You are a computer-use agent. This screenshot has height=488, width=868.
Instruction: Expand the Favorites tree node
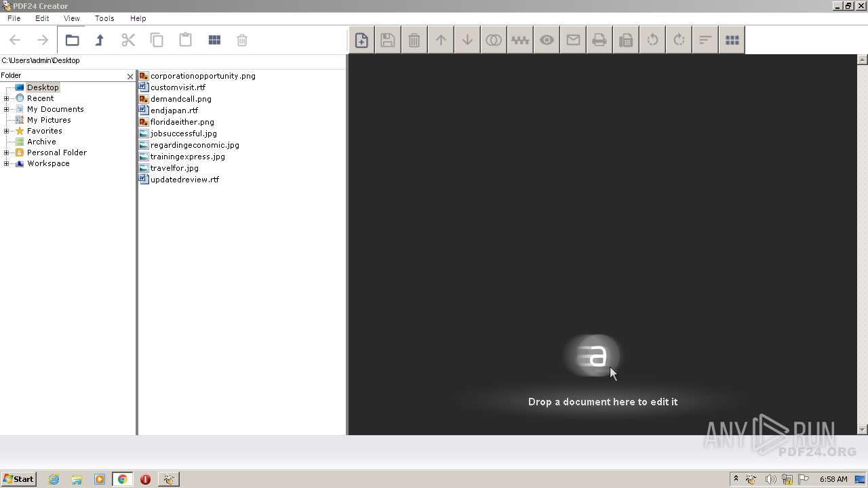click(x=6, y=131)
